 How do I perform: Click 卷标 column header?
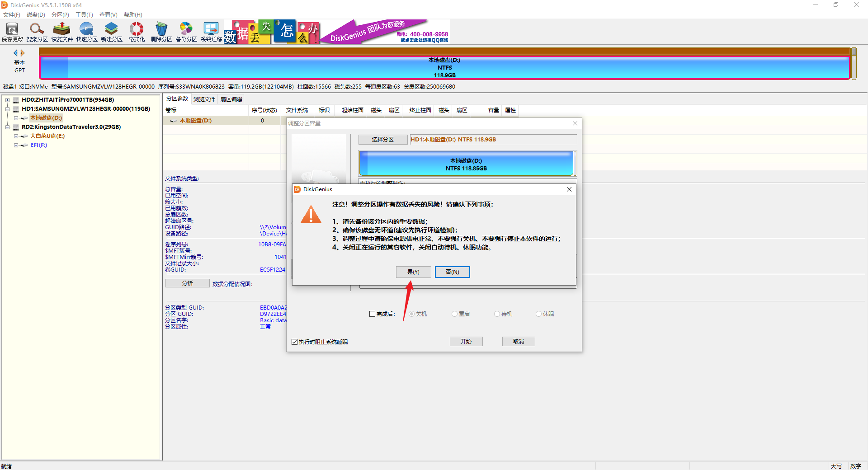[x=206, y=110]
